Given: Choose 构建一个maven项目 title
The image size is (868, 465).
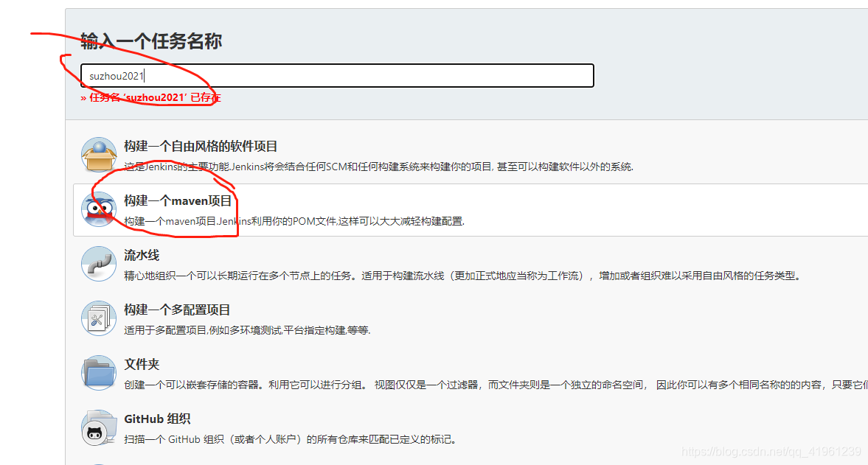Looking at the screenshot, I should click(x=178, y=200).
